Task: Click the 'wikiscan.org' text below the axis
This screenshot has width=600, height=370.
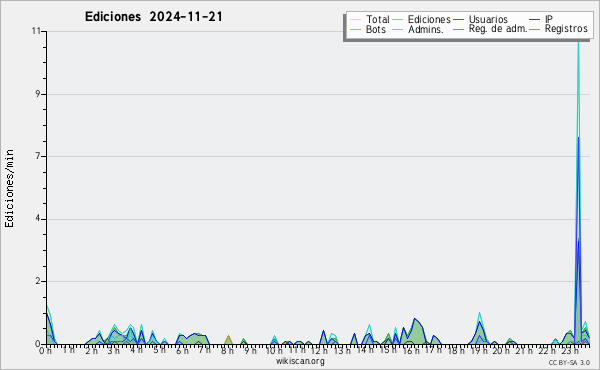Action: (x=300, y=361)
